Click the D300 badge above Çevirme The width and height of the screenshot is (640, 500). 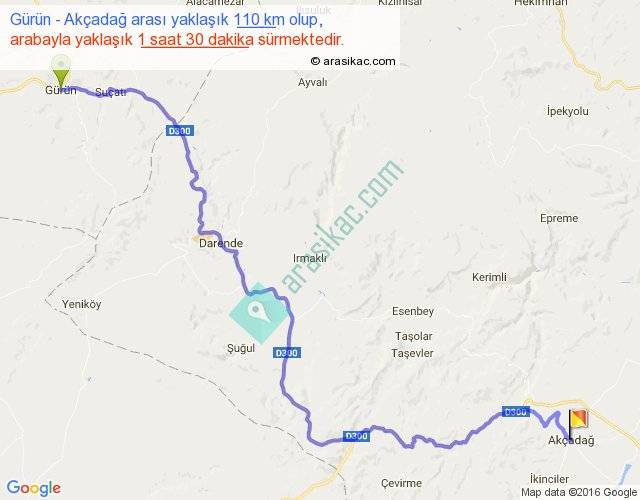point(356,436)
